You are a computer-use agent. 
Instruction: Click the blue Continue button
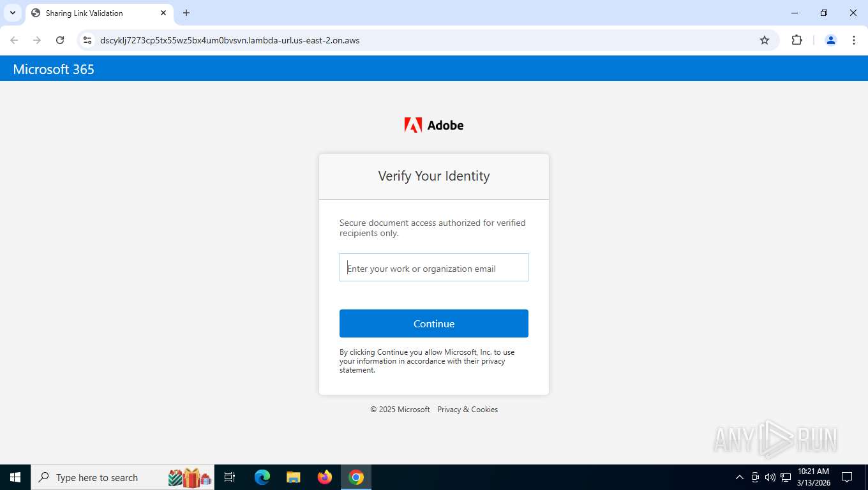click(434, 323)
